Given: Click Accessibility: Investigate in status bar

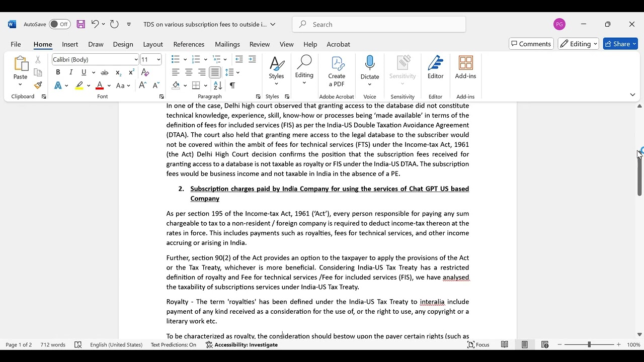Looking at the screenshot, I should (x=242, y=345).
